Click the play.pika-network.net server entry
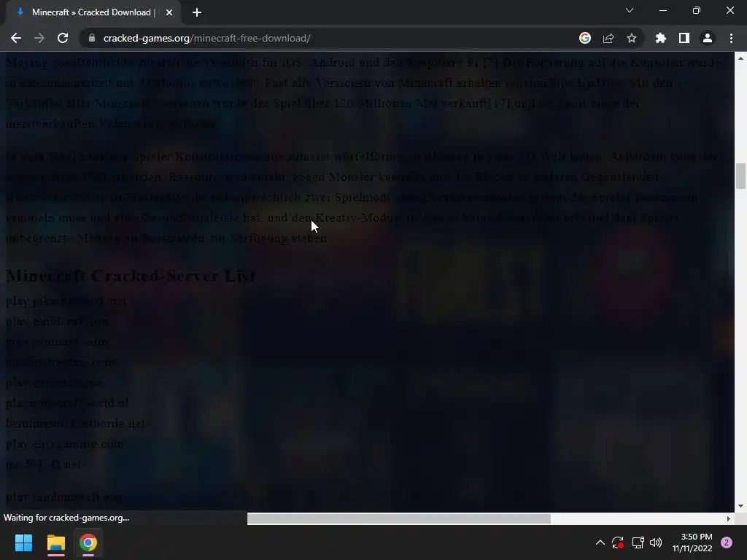This screenshot has width=747, height=560. pyautogui.click(x=66, y=301)
